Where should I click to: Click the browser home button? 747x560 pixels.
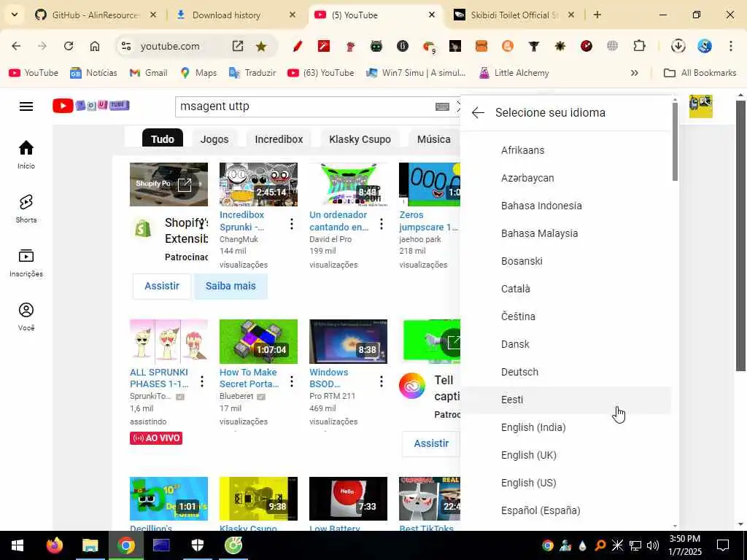coord(95,46)
